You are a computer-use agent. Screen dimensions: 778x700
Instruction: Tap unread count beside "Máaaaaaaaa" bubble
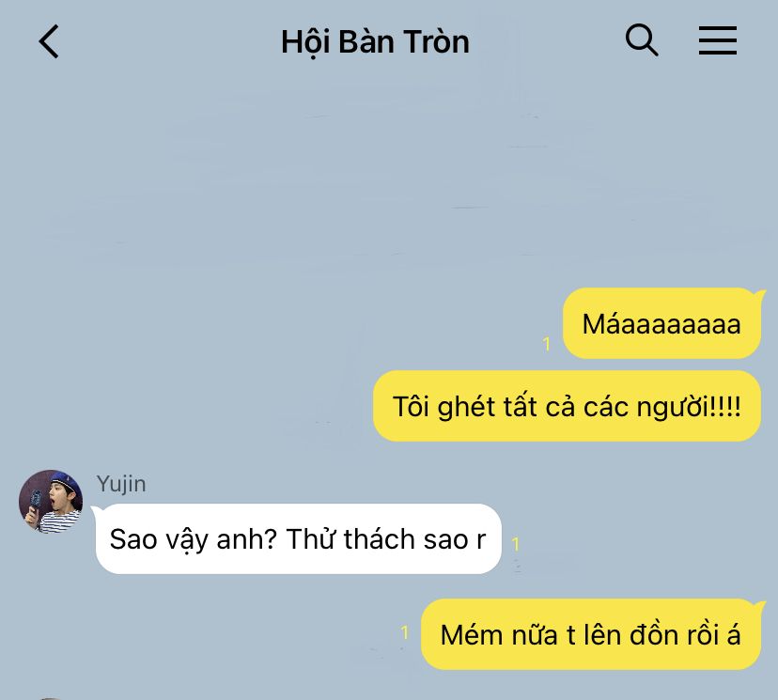(547, 344)
